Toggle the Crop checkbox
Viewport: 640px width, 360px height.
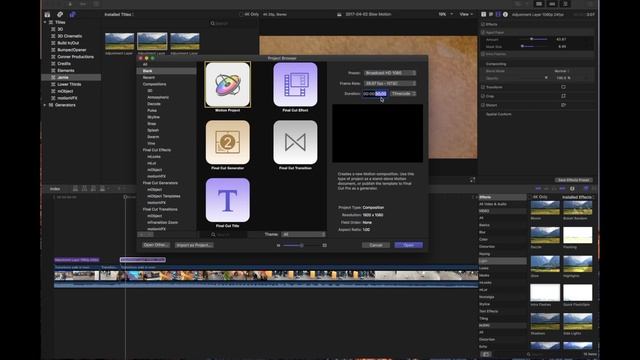483,96
